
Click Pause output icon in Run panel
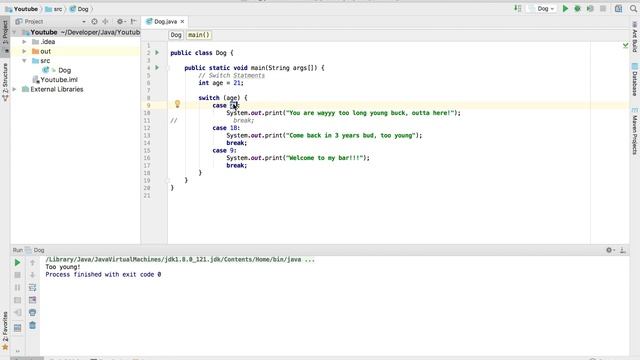pyautogui.click(x=17, y=288)
